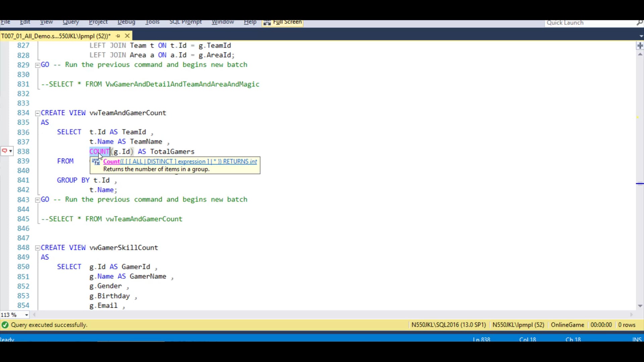Collapse the CREATE VIEW vwTeamAndGamerCount block
Screen dimensions: 644x362
coord(38,113)
